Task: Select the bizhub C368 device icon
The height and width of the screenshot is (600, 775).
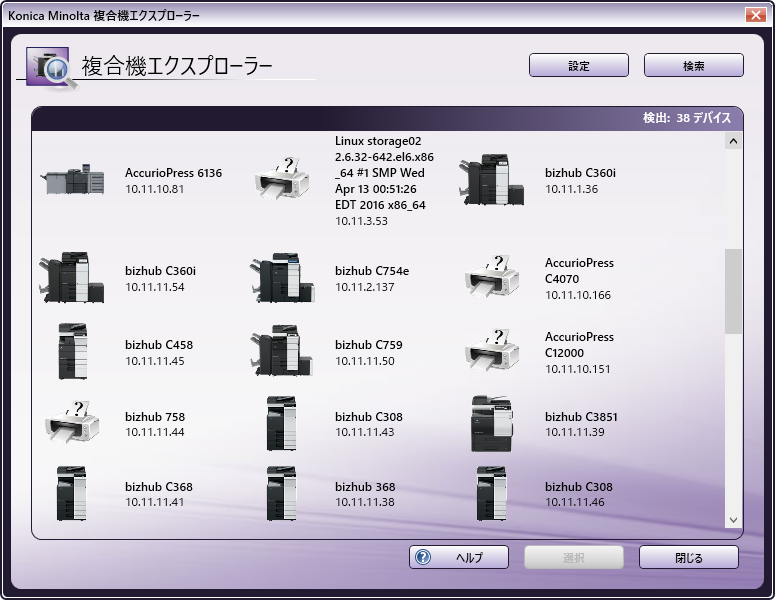Action: 72,493
